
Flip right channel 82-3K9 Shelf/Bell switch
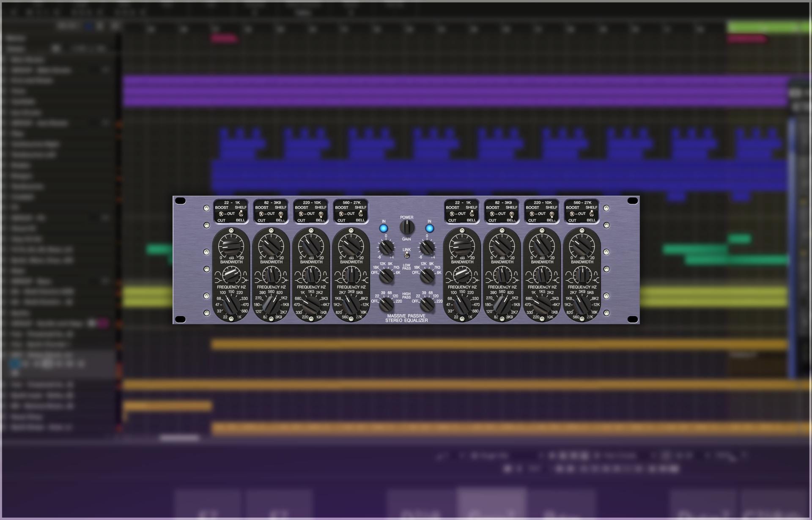[512, 214]
